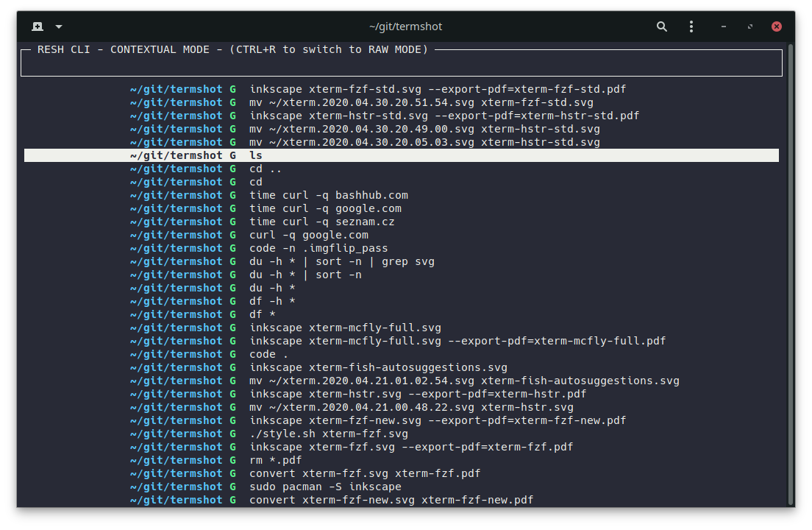Select the 'cd ..' command entry
Image resolution: width=812 pixels, height=530 pixels.
click(x=266, y=169)
